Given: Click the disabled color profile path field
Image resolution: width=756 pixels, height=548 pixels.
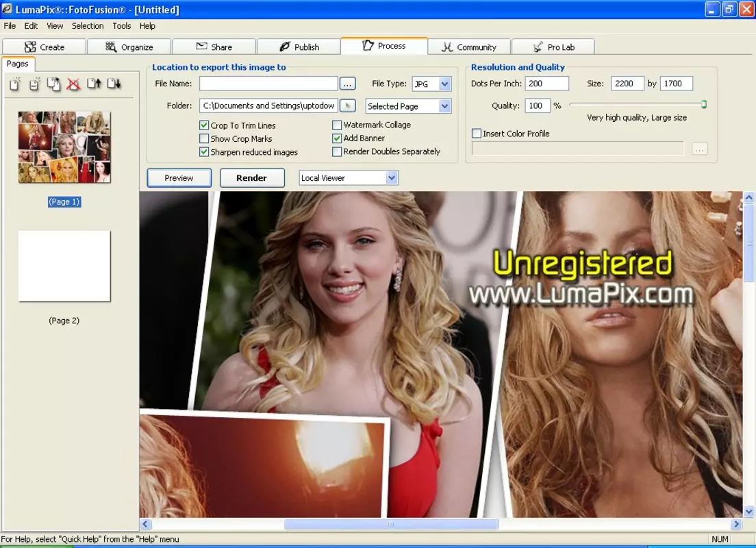Looking at the screenshot, I should (x=577, y=149).
